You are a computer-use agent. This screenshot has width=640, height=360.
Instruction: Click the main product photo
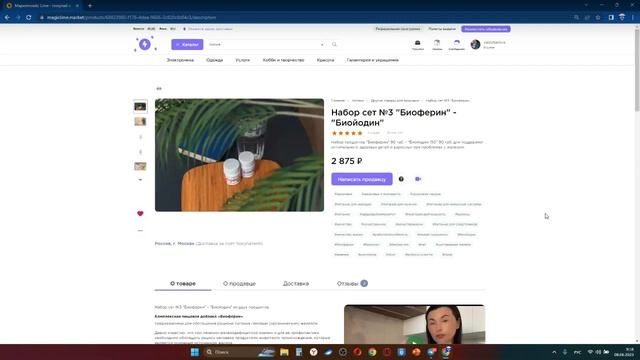pyautogui.click(x=239, y=155)
